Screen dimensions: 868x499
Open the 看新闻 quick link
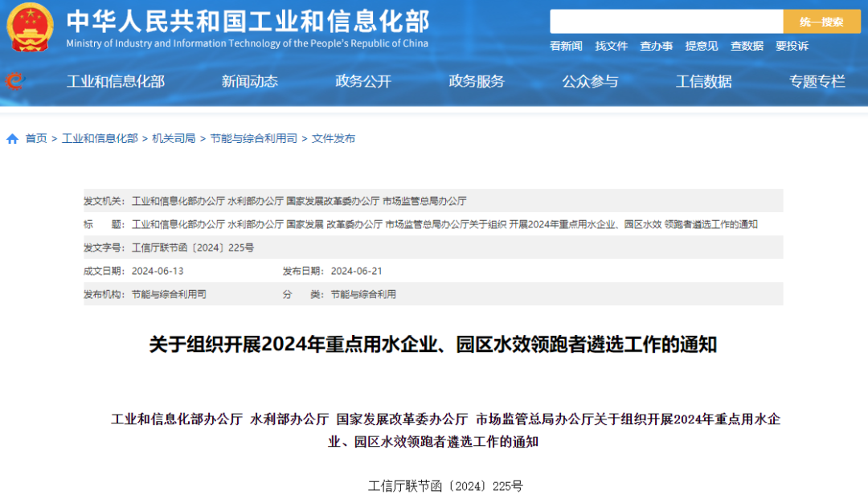(566, 47)
